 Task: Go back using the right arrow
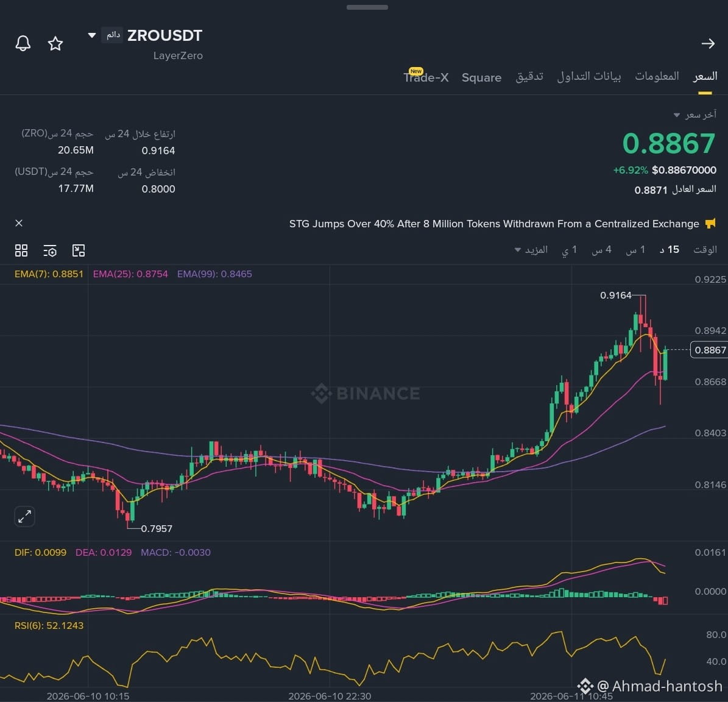[x=707, y=44]
